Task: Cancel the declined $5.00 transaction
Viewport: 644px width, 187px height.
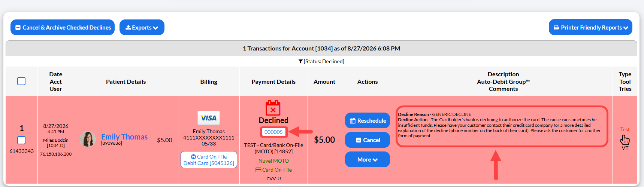Action: click(x=368, y=140)
